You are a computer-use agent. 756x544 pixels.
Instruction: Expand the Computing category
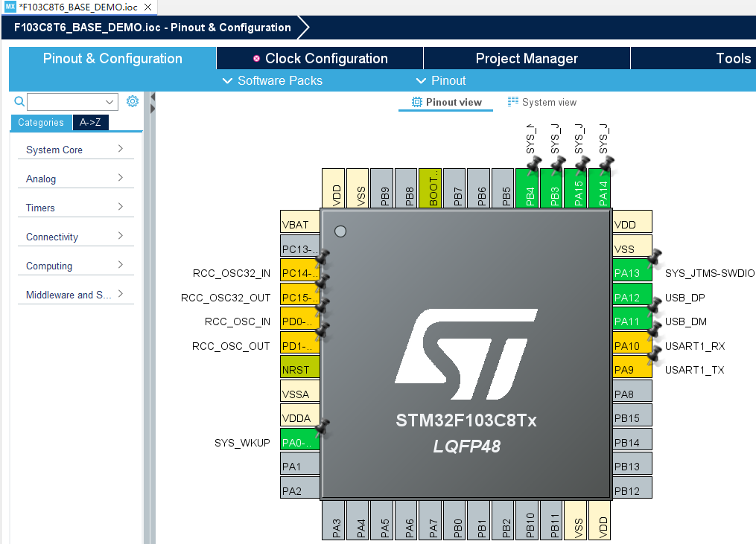pos(76,266)
